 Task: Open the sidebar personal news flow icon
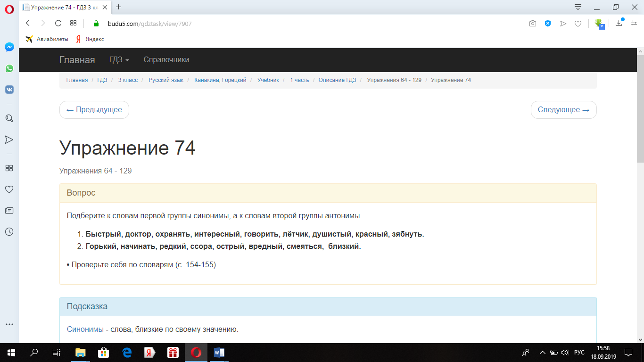pyautogui.click(x=9, y=140)
